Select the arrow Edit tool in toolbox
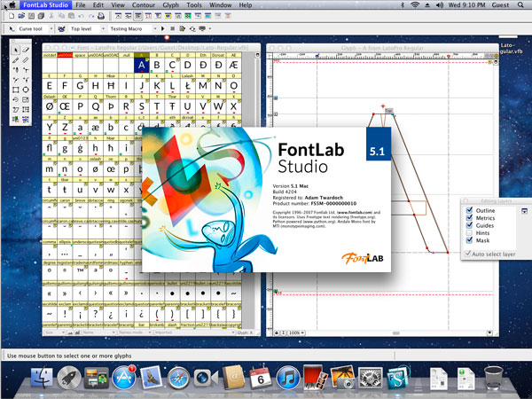Viewport: 532px width, 399px height. pyautogui.click(x=16, y=50)
